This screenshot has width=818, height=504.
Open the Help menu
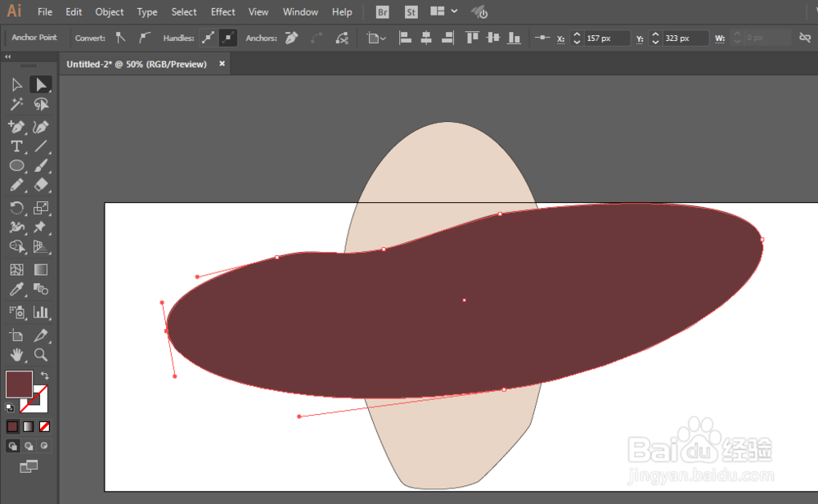pyautogui.click(x=342, y=11)
